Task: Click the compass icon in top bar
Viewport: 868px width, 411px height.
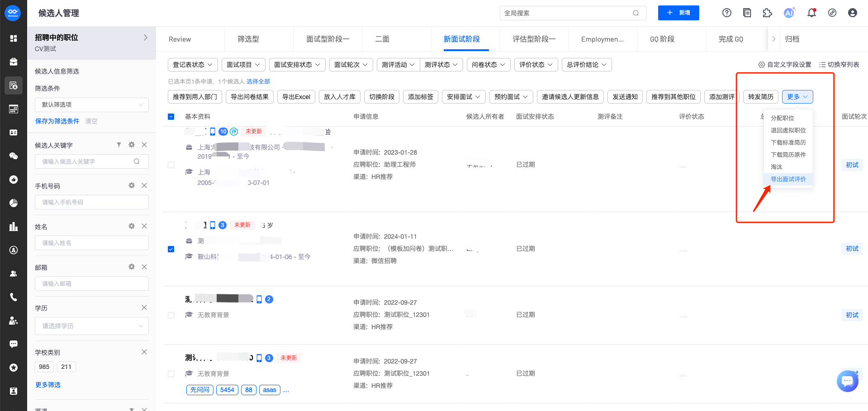Action: point(832,13)
